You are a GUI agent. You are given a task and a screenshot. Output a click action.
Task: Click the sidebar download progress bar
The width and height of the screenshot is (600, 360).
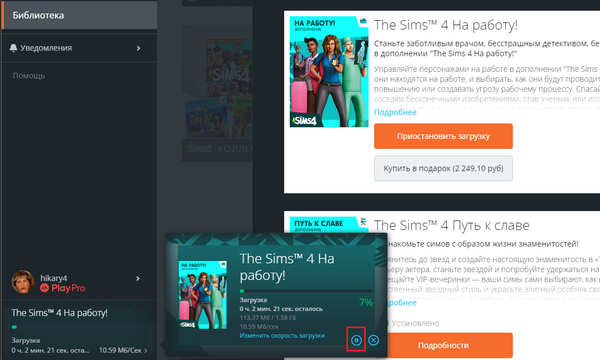click(79, 327)
